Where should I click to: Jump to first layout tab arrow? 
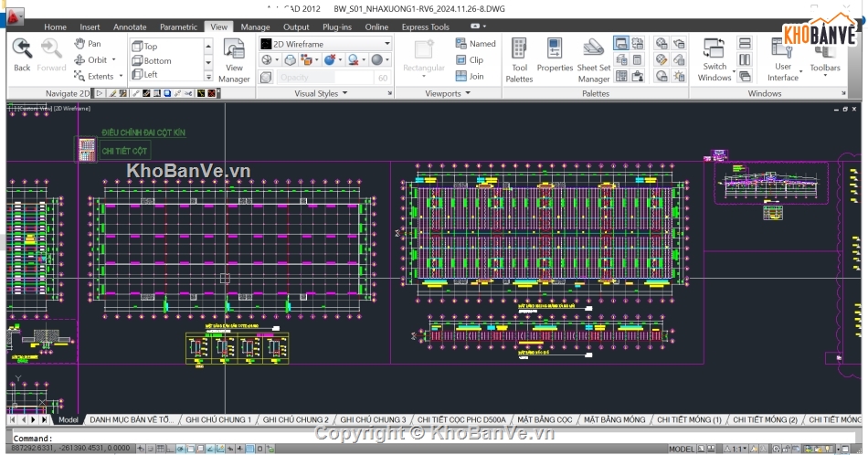[12, 419]
